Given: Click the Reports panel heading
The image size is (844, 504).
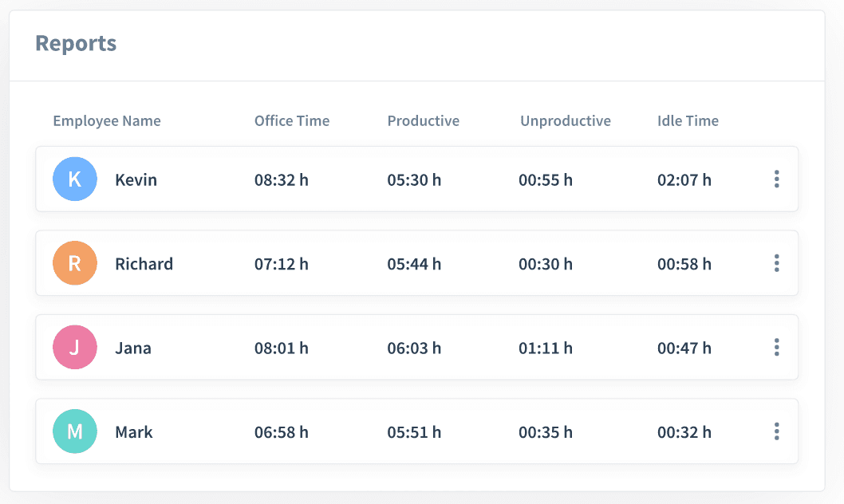Looking at the screenshot, I should click(x=76, y=43).
